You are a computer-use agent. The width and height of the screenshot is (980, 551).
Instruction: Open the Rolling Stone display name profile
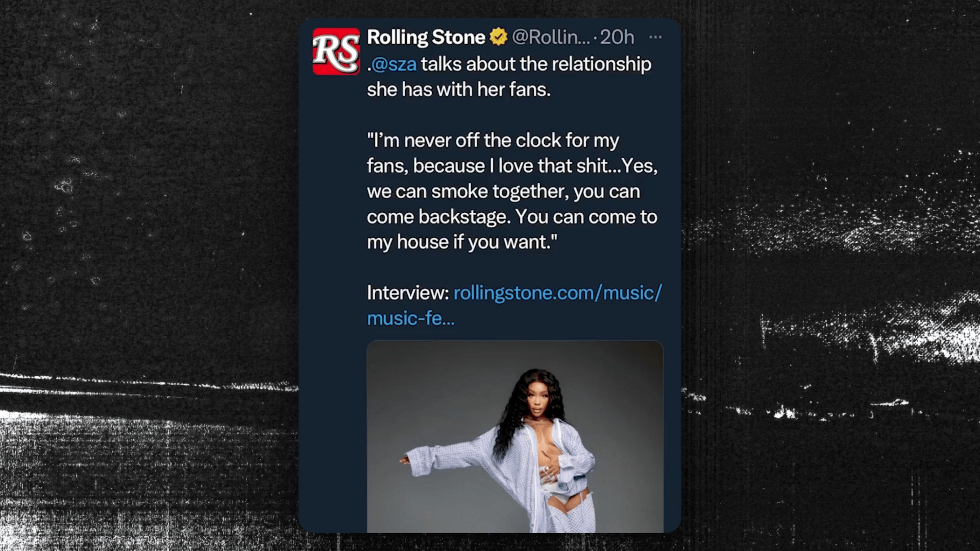pos(426,37)
